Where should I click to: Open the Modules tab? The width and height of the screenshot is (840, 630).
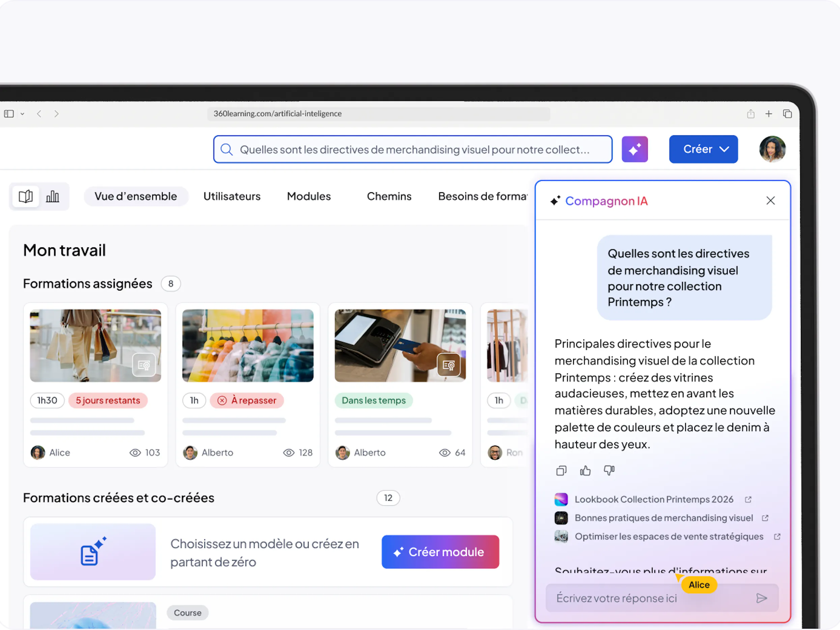coord(309,196)
